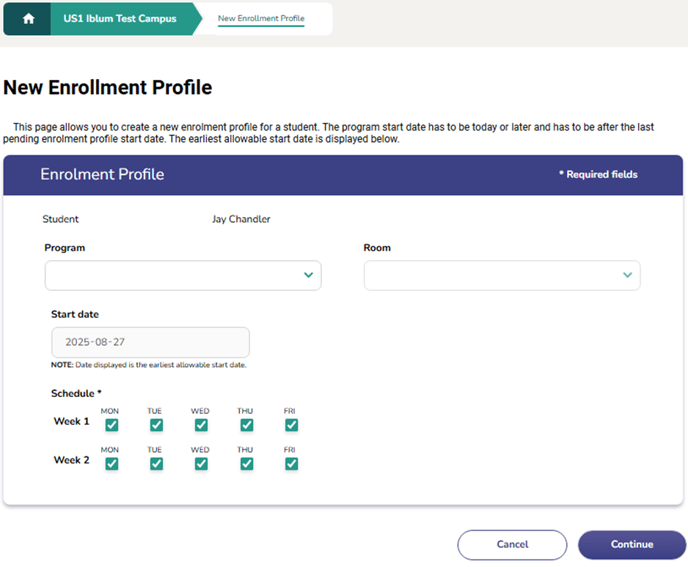
Task: Click the Start date input field
Action: [150, 342]
